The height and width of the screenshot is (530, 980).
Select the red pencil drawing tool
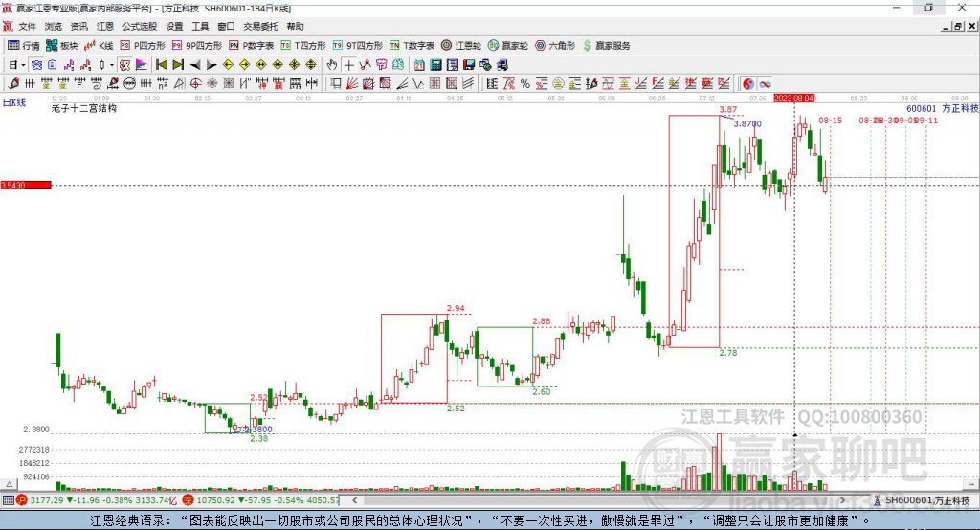coord(13,84)
